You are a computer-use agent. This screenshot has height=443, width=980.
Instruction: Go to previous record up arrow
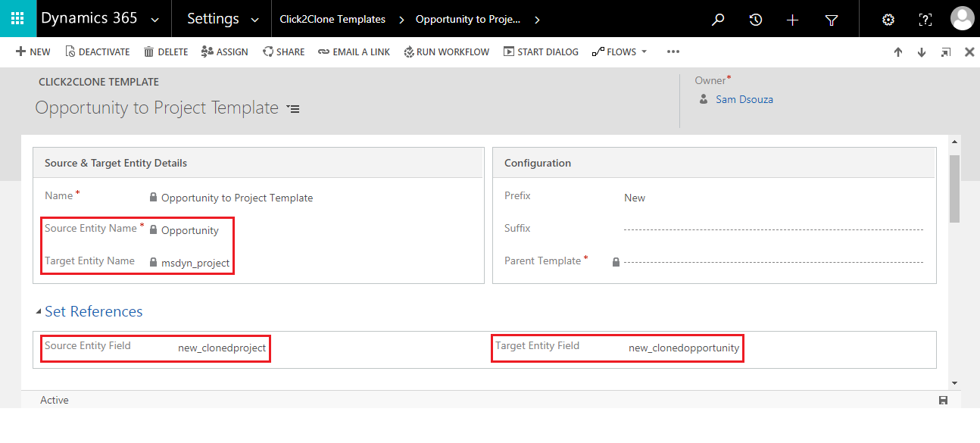tap(898, 52)
